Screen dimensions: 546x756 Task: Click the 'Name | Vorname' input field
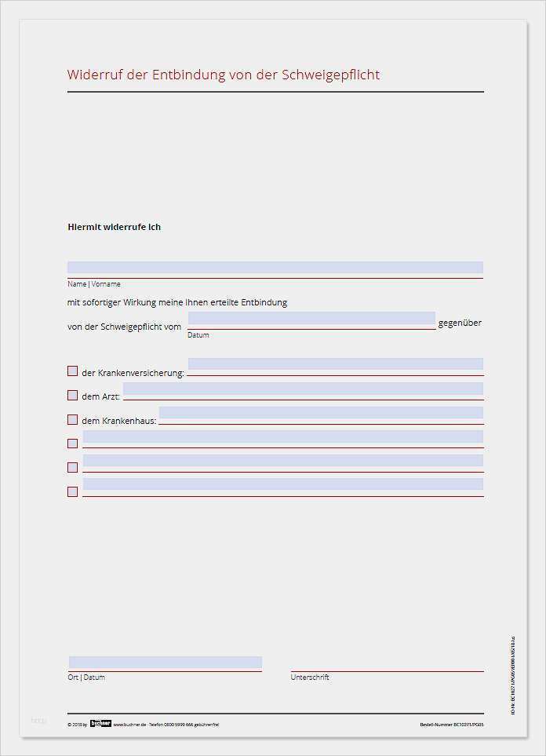[x=275, y=268]
